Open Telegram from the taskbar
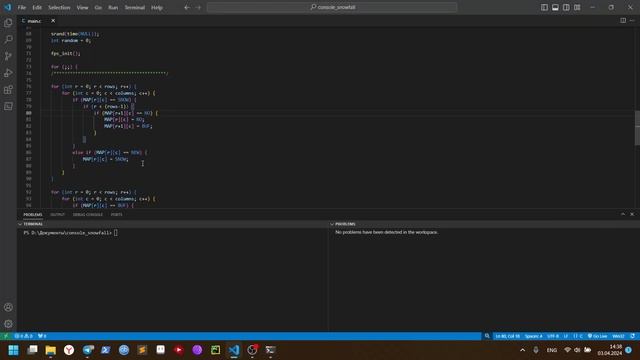 pyautogui.click(x=87, y=350)
